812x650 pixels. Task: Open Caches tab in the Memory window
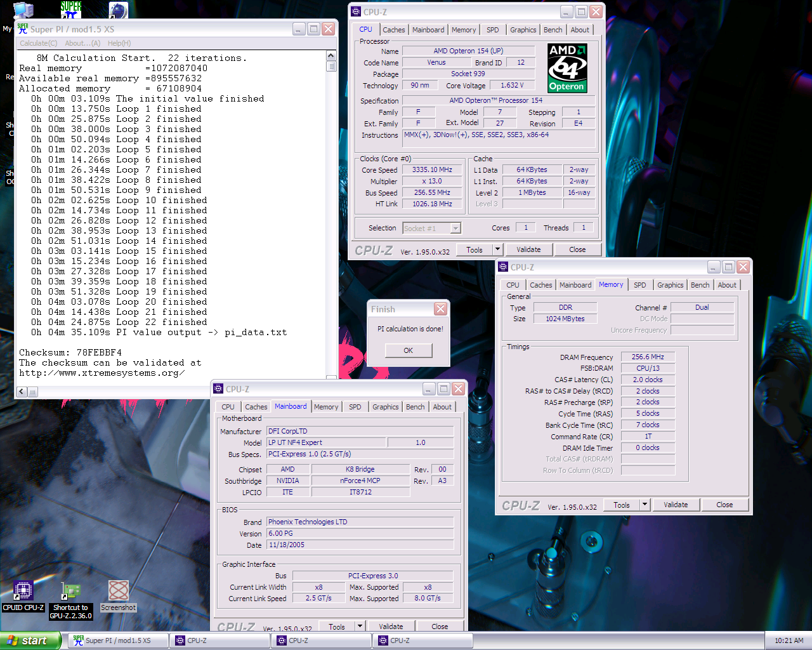pos(540,285)
